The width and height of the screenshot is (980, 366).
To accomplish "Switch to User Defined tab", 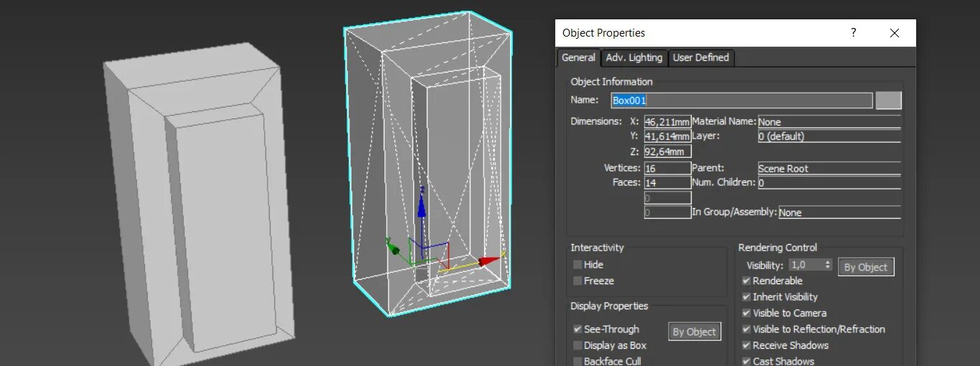I will 701,57.
